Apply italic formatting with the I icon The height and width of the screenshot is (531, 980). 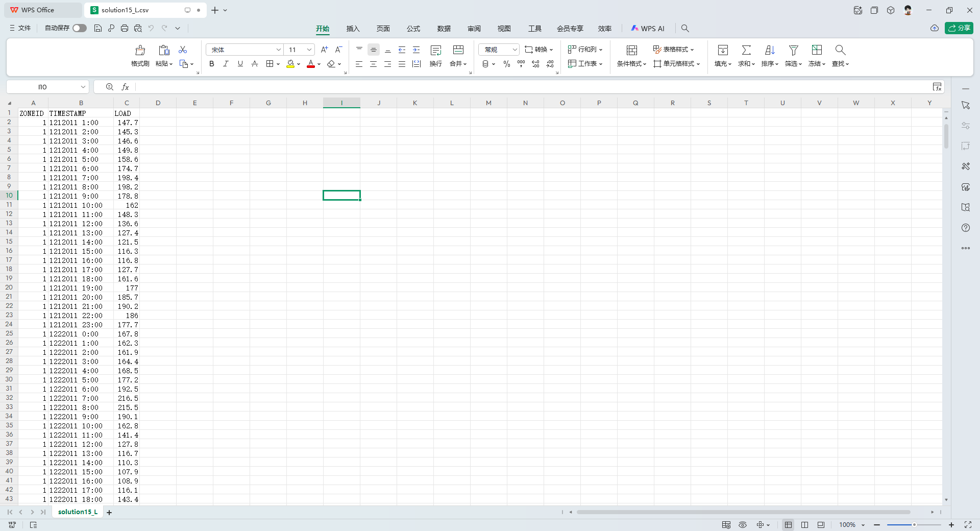(226, 64)
